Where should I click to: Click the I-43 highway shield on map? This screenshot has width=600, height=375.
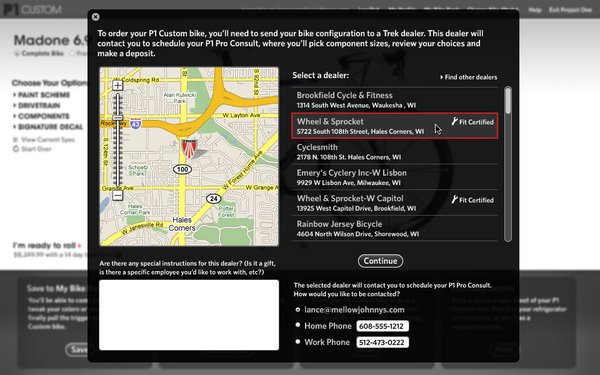tap(136, 123)
